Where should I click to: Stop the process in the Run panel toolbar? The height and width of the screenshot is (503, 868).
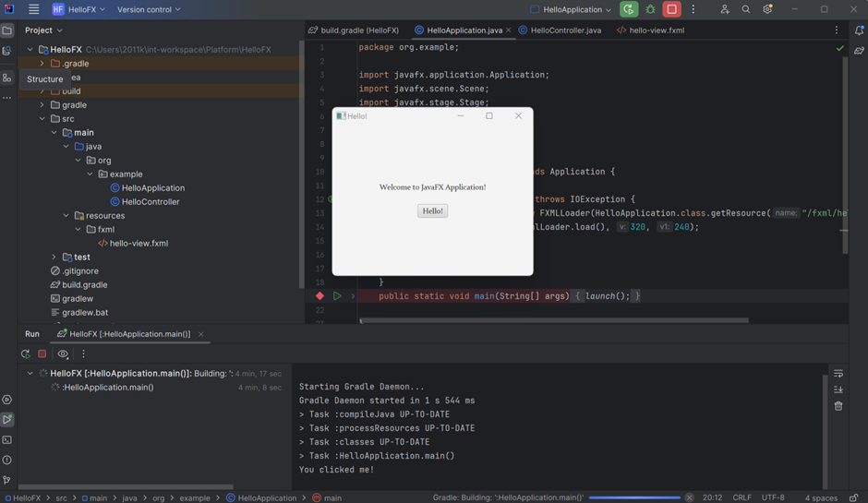tap(42, 353)
